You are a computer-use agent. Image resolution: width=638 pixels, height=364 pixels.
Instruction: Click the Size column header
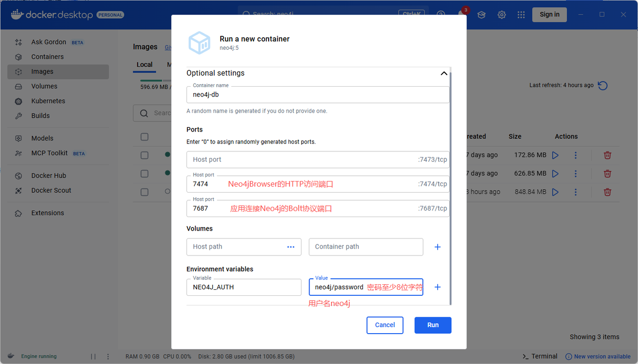pos(515,136)
